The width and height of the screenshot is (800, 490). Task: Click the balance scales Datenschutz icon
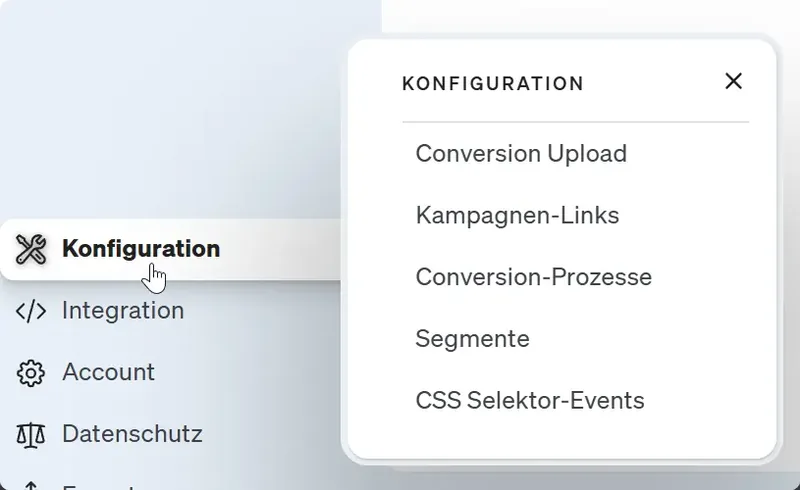[x=31, y=435]
